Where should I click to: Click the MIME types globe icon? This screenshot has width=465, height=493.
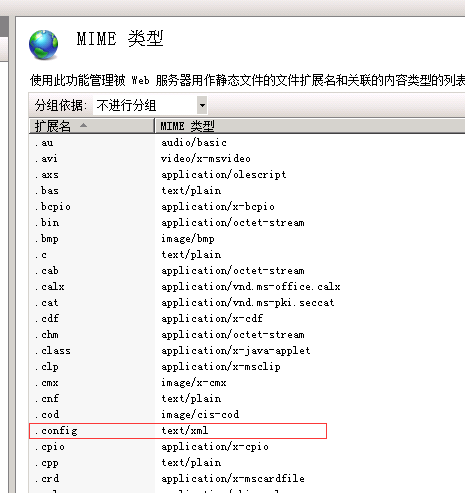point(43,45)
